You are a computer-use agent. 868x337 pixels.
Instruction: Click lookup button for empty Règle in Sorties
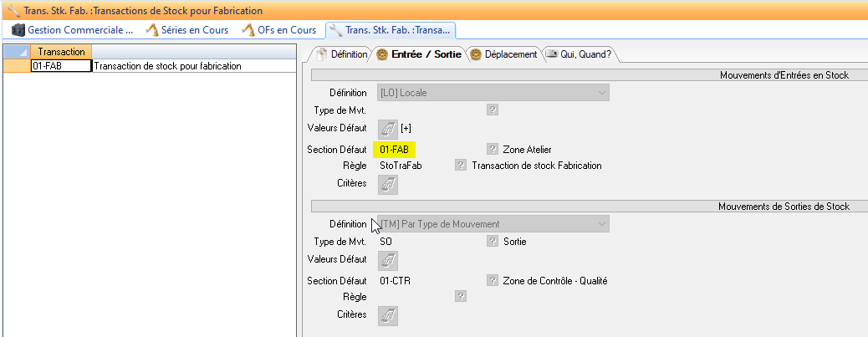pos(461,296)
